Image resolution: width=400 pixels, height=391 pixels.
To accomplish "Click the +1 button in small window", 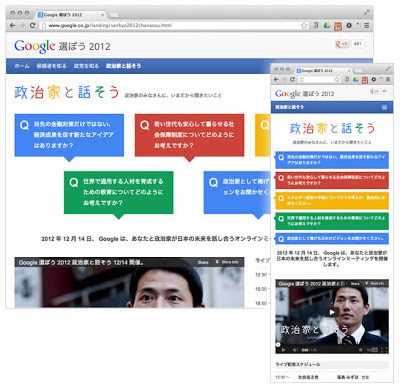I will pos(375,91).
